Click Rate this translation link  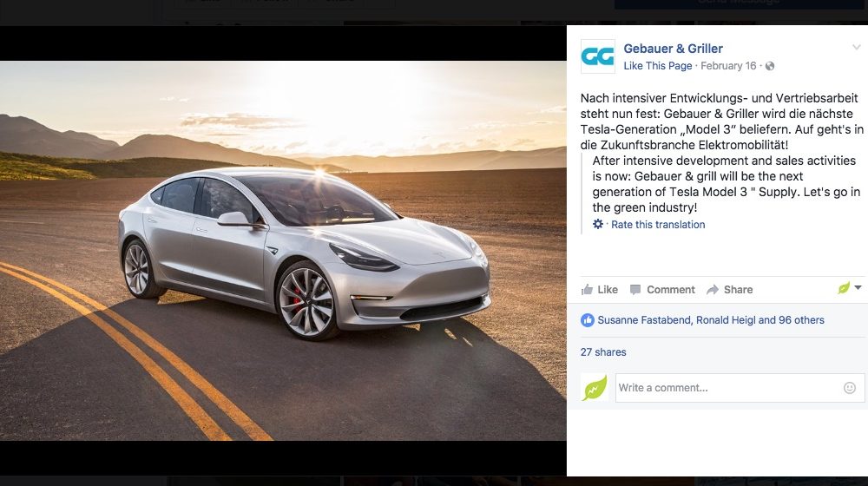(658, 225)
